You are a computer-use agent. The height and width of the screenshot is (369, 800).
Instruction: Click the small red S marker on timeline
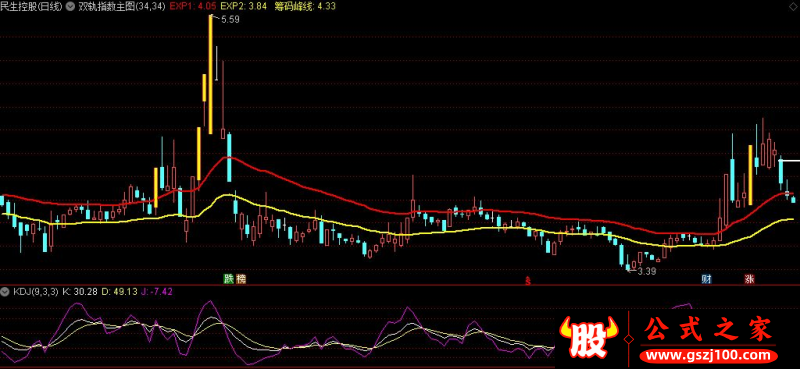pyautogui.click(x=529, y=280)
